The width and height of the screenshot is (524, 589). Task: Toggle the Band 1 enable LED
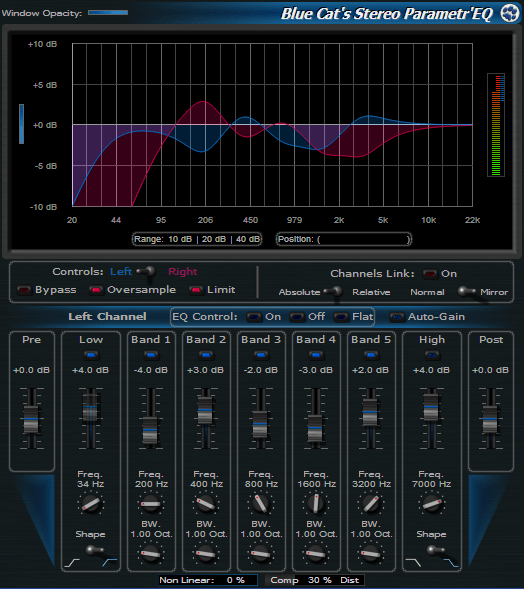point(151,355)
